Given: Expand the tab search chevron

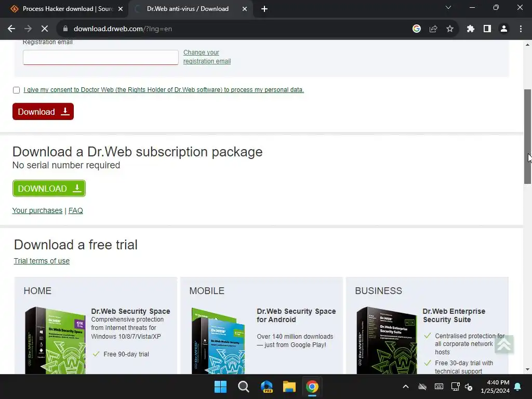Looking at the screenshot, I should coord(448,7).
